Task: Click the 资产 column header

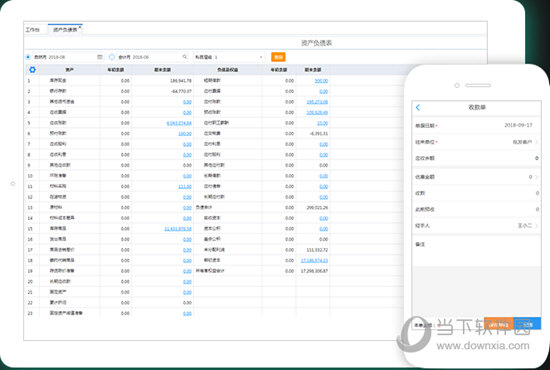Action: point(69,70)
